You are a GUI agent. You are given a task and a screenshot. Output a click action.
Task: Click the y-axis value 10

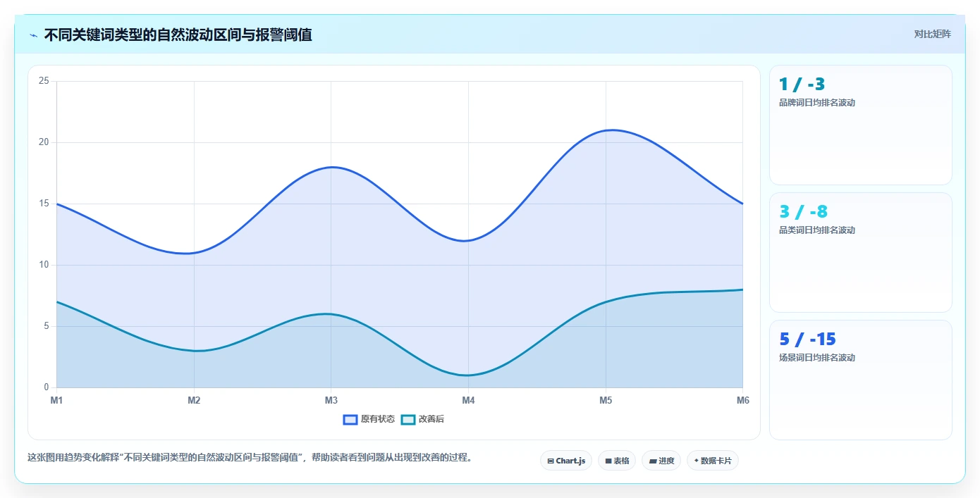pyautogui.click(x=44, y=265)
